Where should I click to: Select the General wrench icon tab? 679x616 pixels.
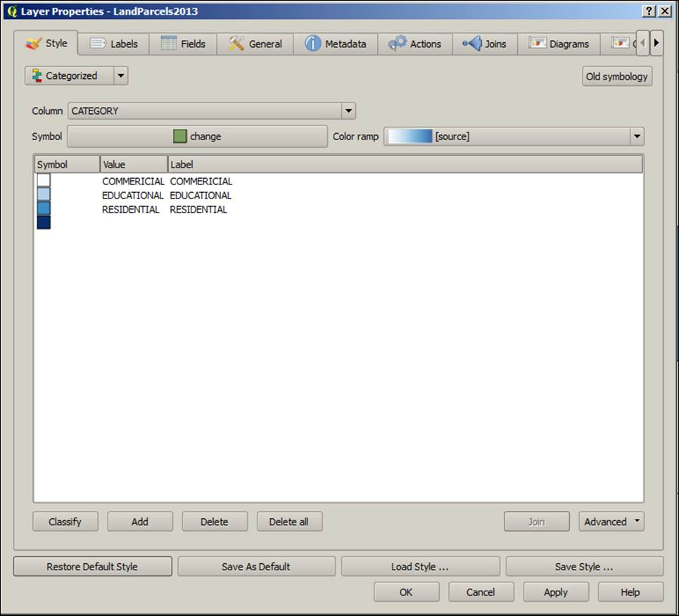click(237, 43)
